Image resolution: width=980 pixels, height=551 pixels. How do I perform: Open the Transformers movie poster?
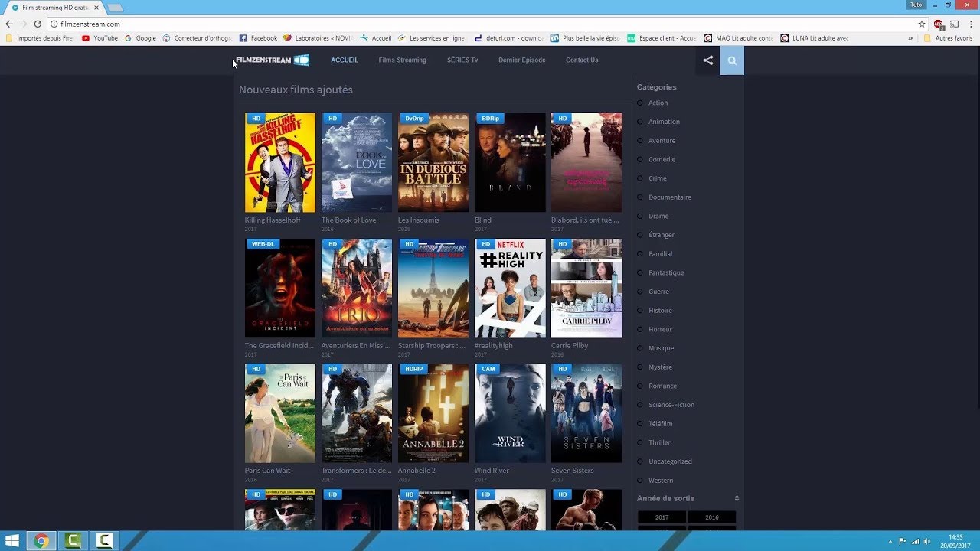(x=357, y=413)
